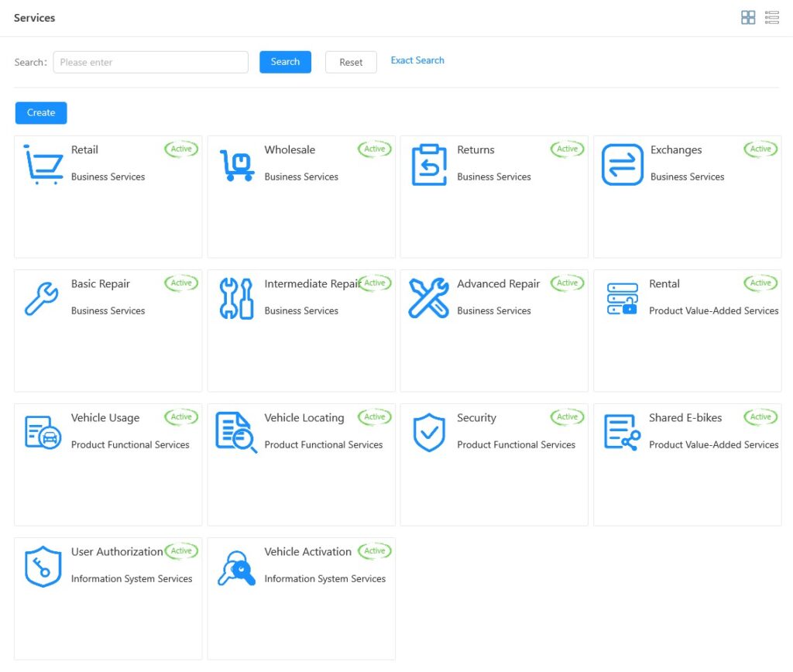Select the Retail service title

(84, 149)
